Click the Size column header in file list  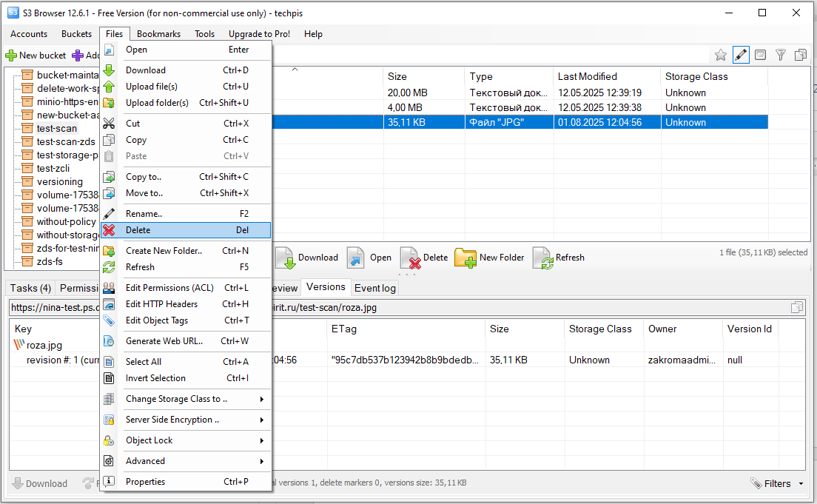[x=423, y=77]
